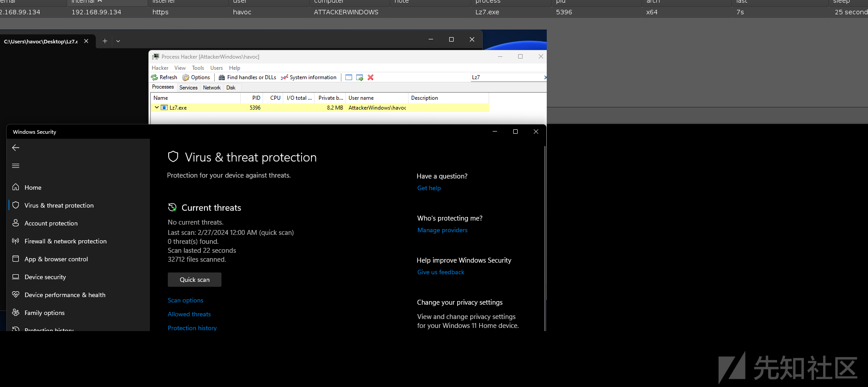Click the Family options people icon
868x387 pixels.
16,312
